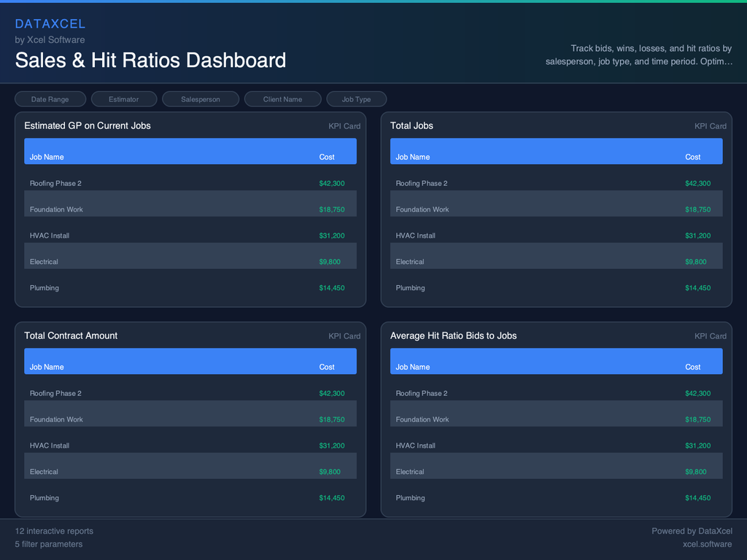The width and height of the screenshot is (747, 560).
Task: Sort by the Job Name column header
Action: pos(47,156)
